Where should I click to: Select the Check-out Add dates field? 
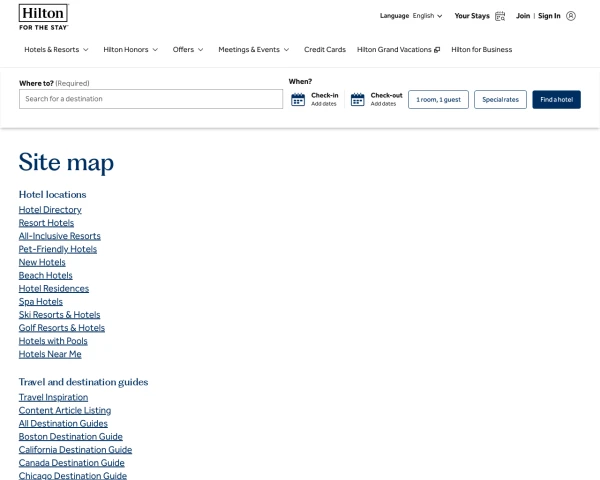tap(377, 100)
